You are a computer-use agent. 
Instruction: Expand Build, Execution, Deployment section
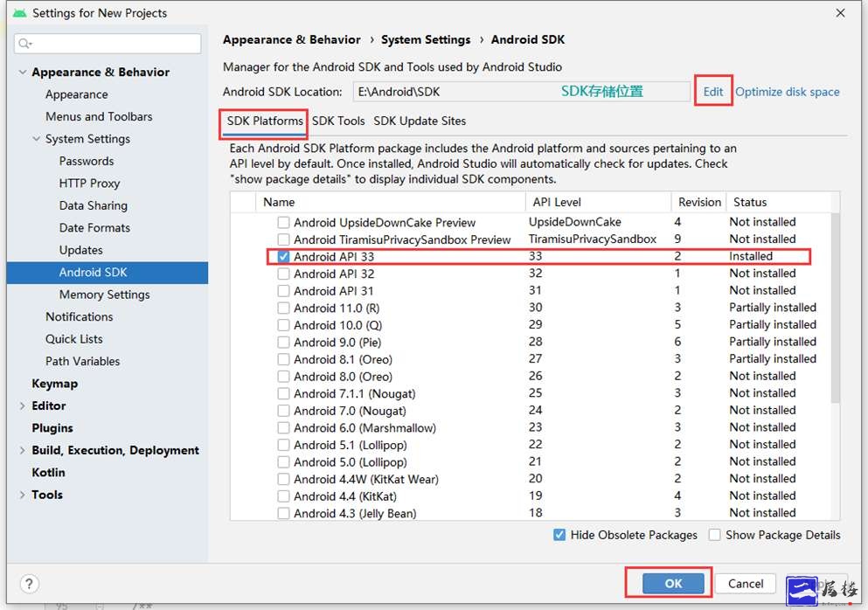pyautogui.click(x=23, y=450)
